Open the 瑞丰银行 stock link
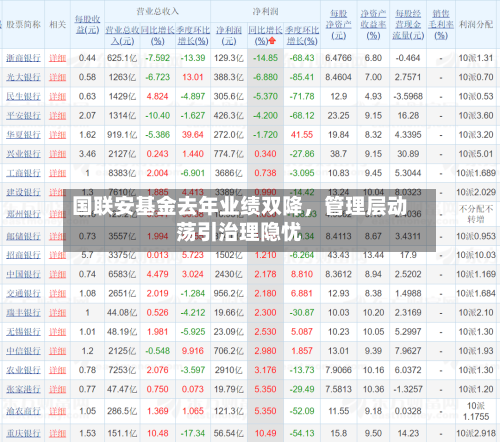This screenshot has width=500, height=442. 23,313
